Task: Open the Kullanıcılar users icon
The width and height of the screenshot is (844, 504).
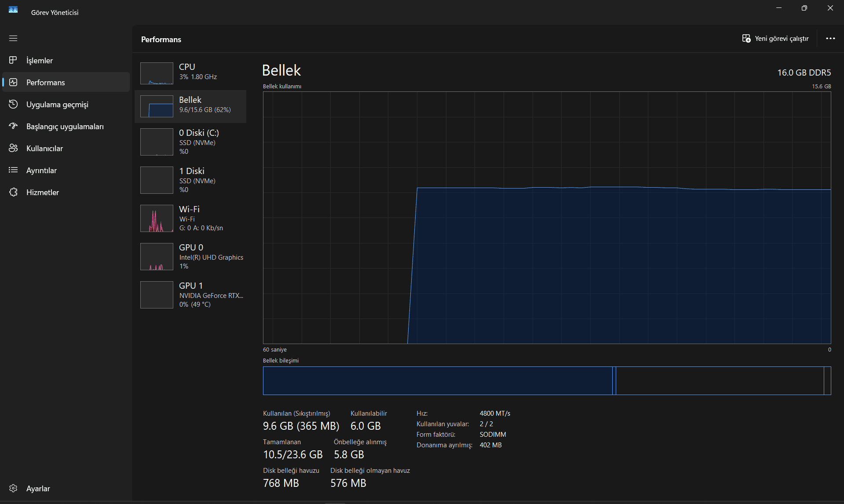Action: pyautogui.click(x=13, y=148)
